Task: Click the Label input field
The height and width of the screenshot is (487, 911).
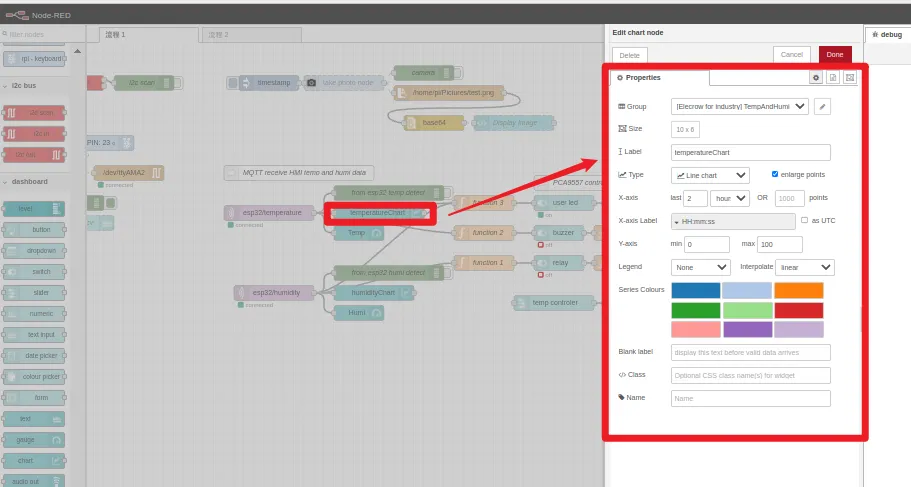Action: (750, 152)
